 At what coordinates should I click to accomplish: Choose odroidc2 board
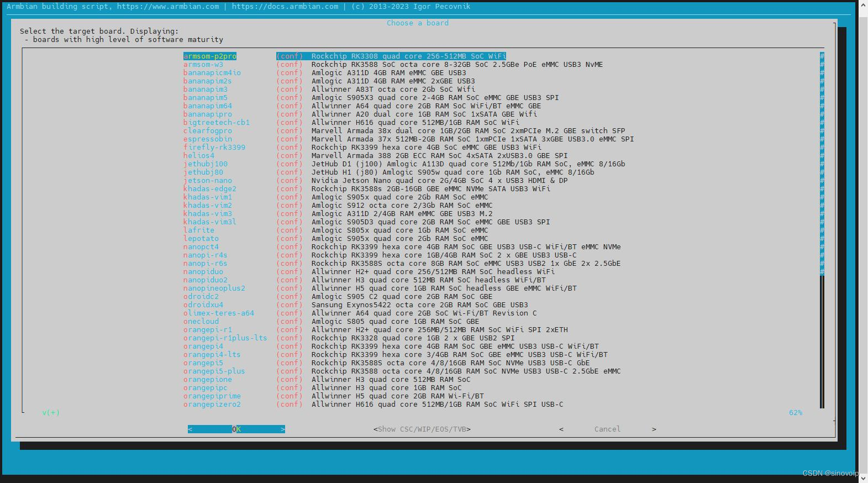pyautogui.click(x=338, y=296)
